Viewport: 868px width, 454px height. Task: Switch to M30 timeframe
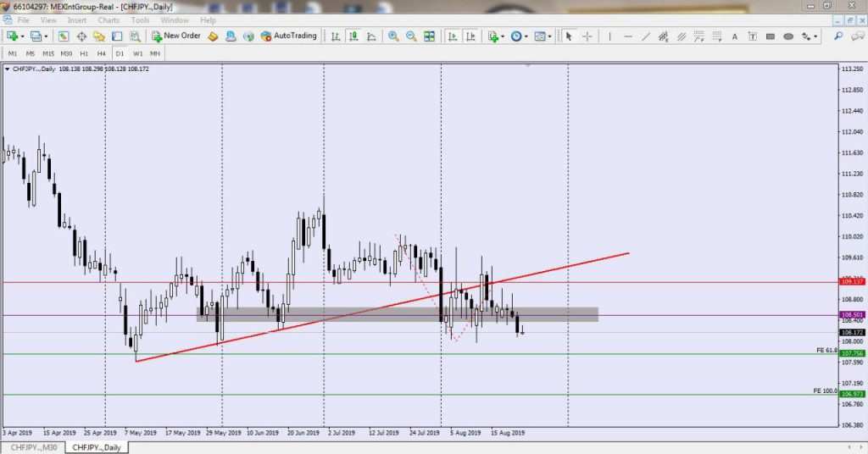pos(66,53)
